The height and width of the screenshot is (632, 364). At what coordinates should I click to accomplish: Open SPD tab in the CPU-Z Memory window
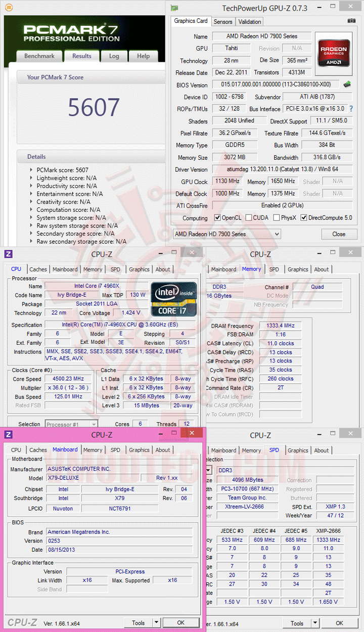274,269
